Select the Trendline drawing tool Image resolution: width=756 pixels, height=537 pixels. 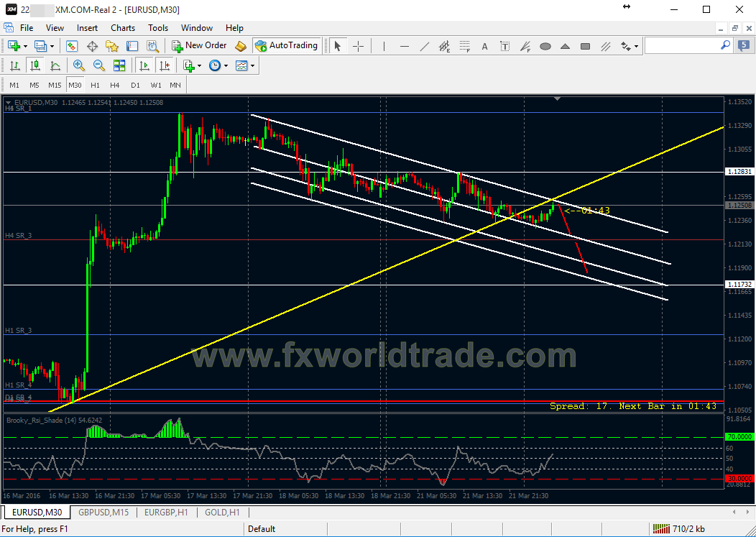click(425, 46)
